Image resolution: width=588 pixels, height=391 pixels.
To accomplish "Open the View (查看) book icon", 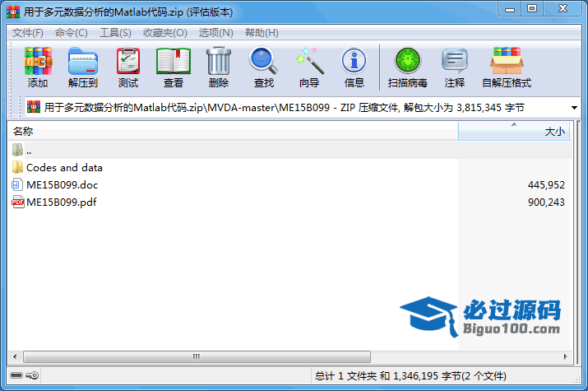I will point(174,61).
